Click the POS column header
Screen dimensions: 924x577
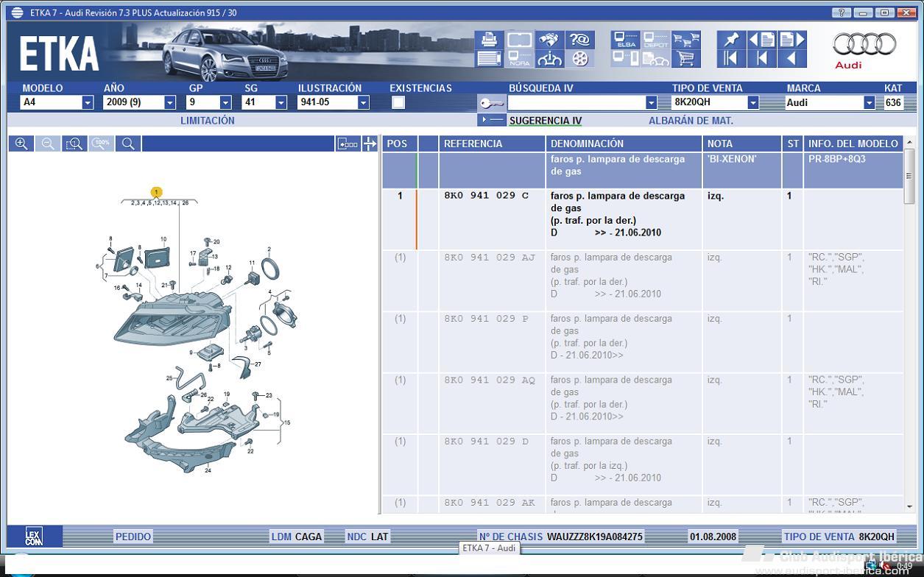click(399, 144)
